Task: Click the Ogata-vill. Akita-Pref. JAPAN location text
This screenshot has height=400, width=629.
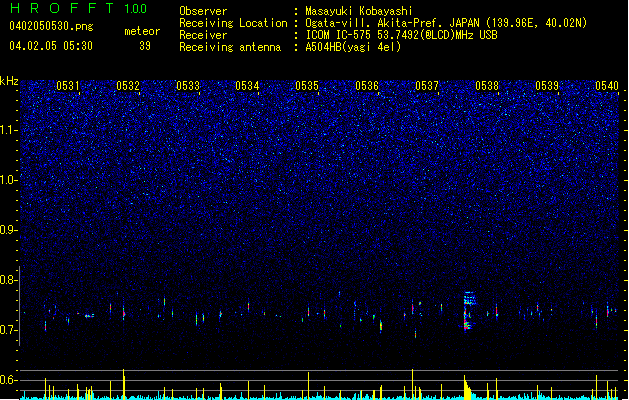Action: (x=446, y=23)
